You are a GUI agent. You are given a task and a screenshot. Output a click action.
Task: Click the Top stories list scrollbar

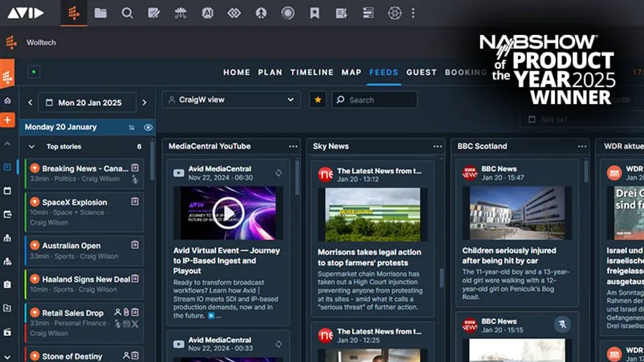[x=152, y=161]
